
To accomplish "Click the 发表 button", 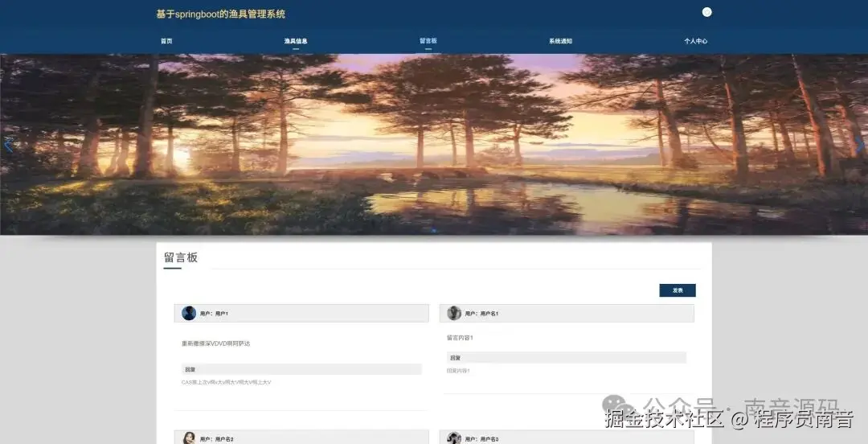I will click(x=678, y=290).
